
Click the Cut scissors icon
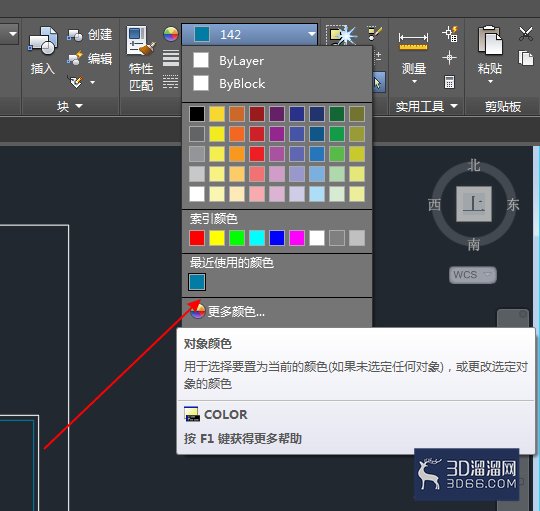[526, 34]
